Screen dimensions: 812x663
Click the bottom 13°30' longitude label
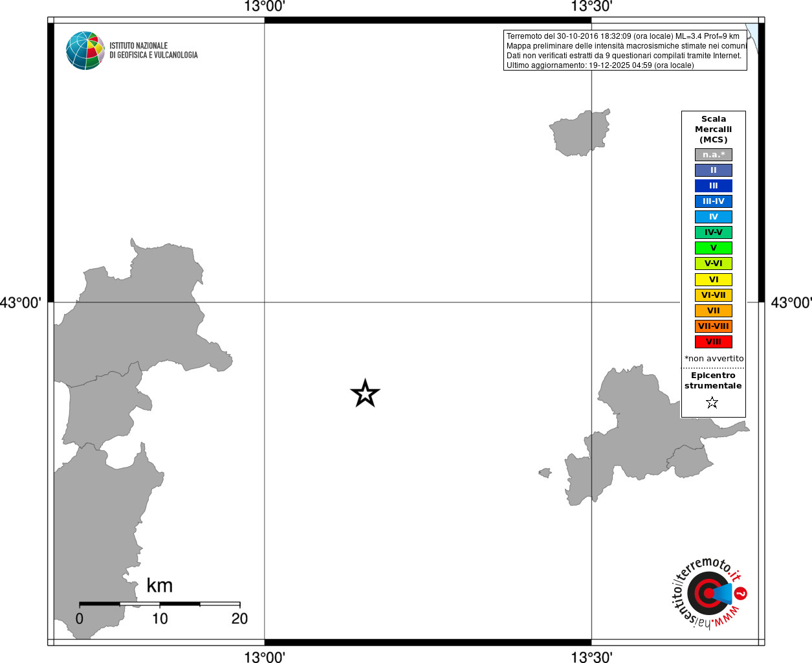tap(591, 657)
